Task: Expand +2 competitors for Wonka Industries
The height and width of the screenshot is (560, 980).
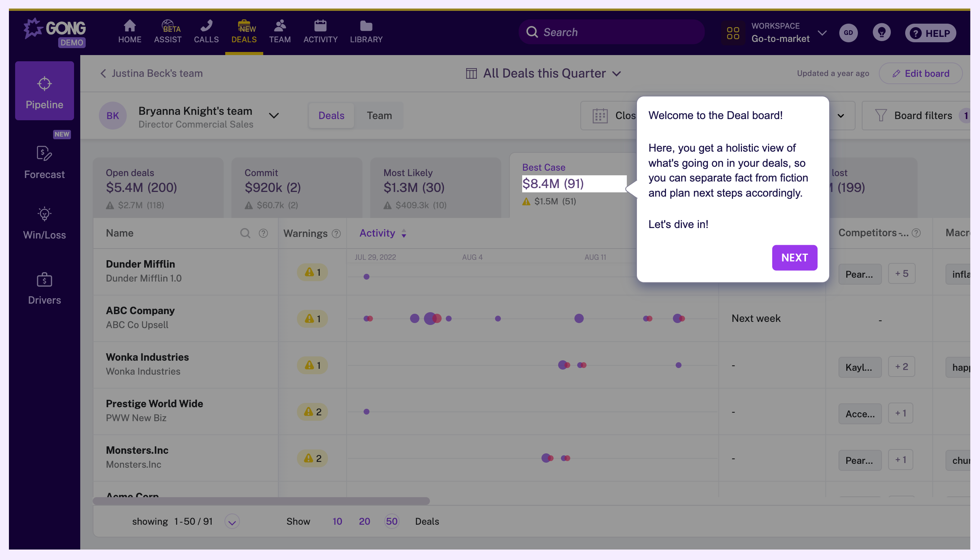Action: 901,367
